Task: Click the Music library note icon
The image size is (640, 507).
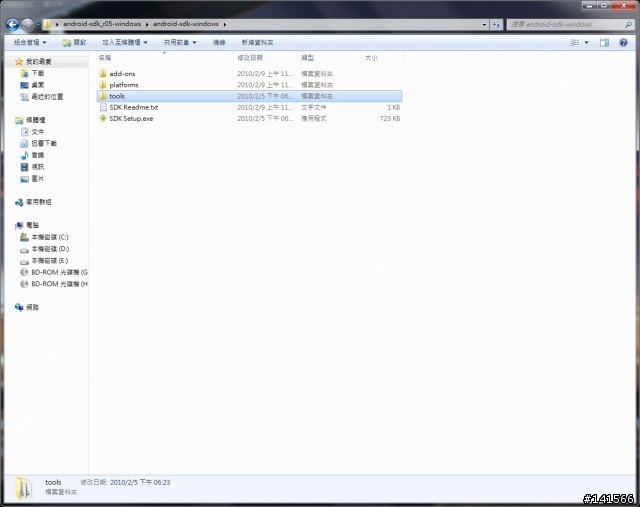Action: [x=24, y=155]
